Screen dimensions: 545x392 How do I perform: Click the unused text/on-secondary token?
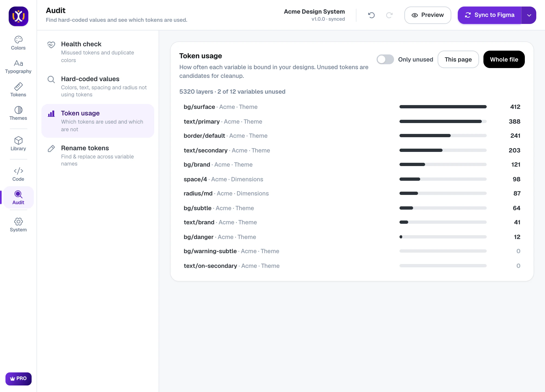(x=210, y=266)
